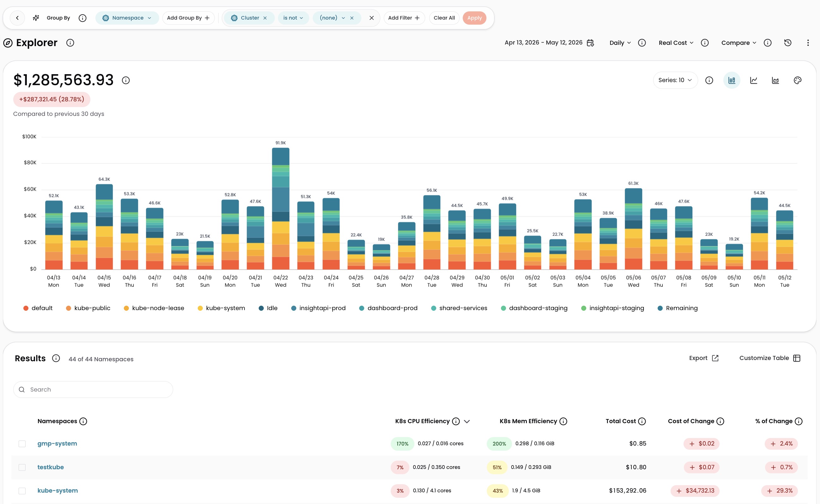Remove the Cluster filter chip
The image size is (820, 504).
point(265,18)
